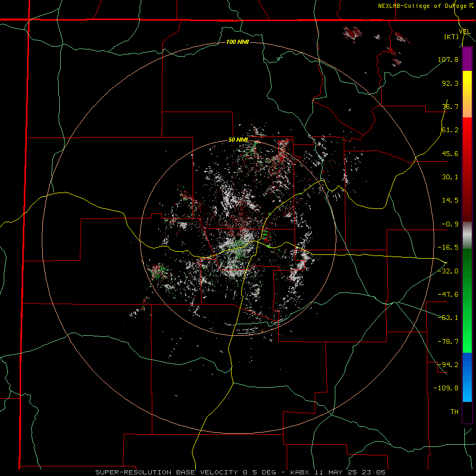Click the -78.7 velocity scale value
The image size is (476, 476).
click(448, 342)
